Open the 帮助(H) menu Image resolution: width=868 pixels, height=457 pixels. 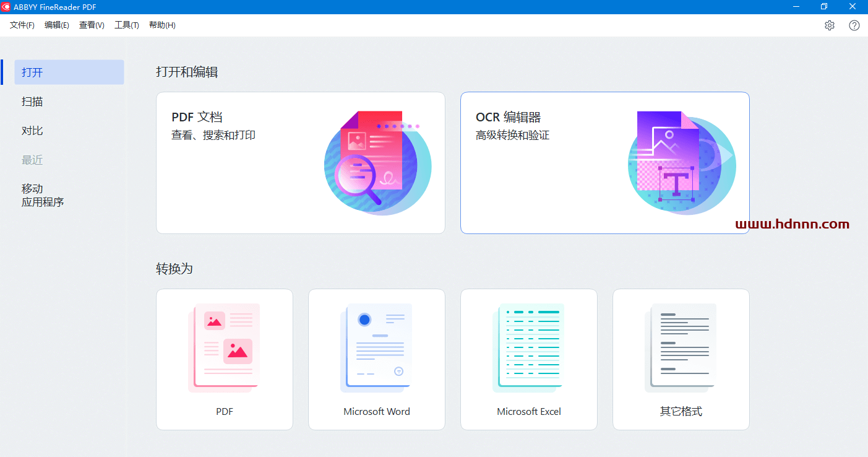[x=162, y=25]
